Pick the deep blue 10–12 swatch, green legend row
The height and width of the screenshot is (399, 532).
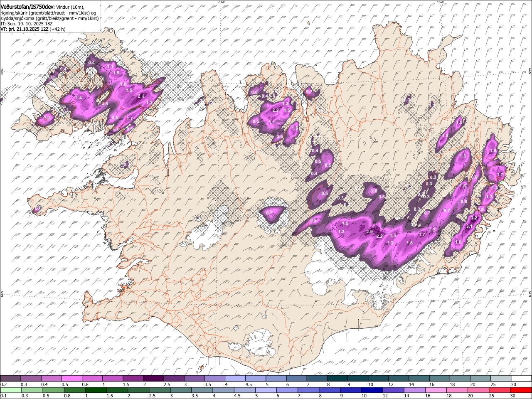point(372,390)
